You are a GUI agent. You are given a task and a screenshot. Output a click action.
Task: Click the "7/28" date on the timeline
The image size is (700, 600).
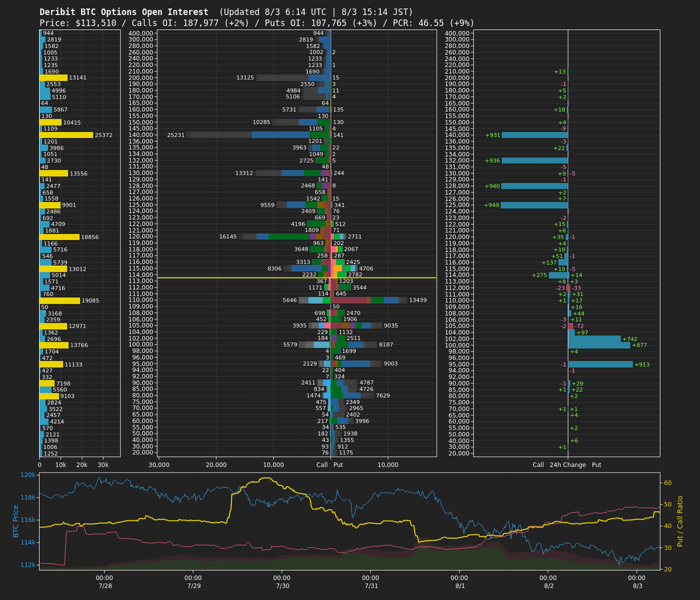pyautogui.click(x=104, y=586)
